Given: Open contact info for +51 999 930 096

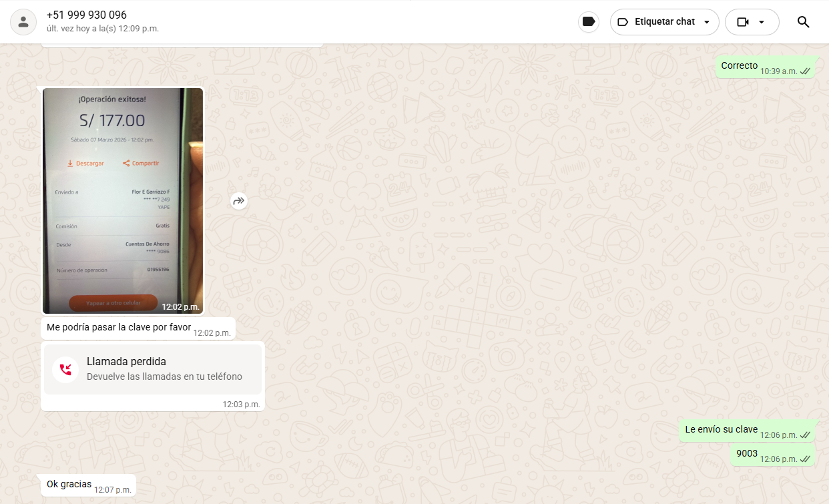Looking at the screenshot, I should [x=87, y=15].
